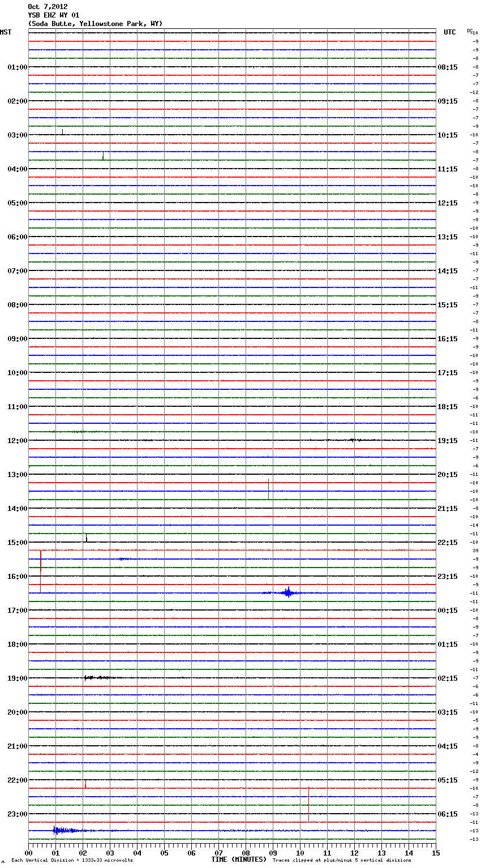Select the "TIME (MINUTES)" axis title
481x868 pixels.
(239, 859)
